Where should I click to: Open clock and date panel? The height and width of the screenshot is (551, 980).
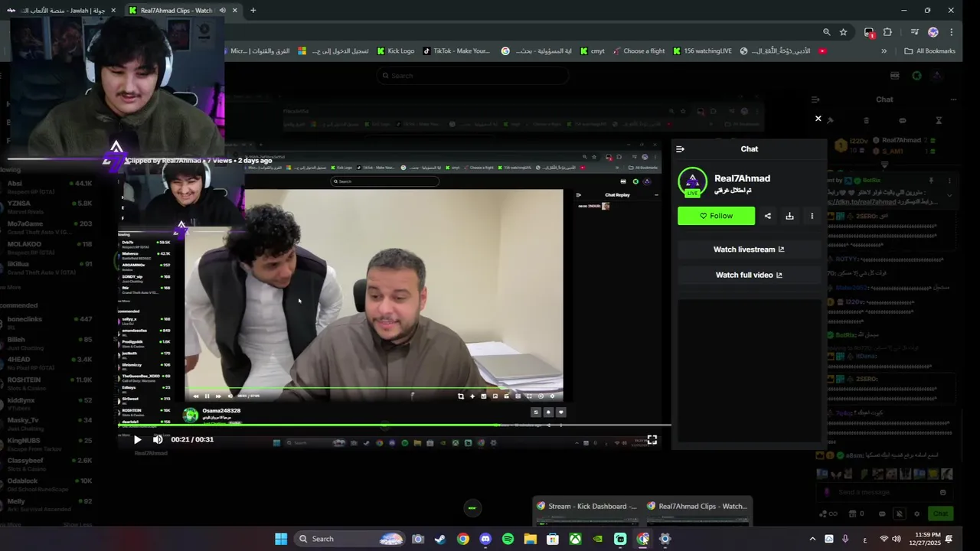coord(926,539)
